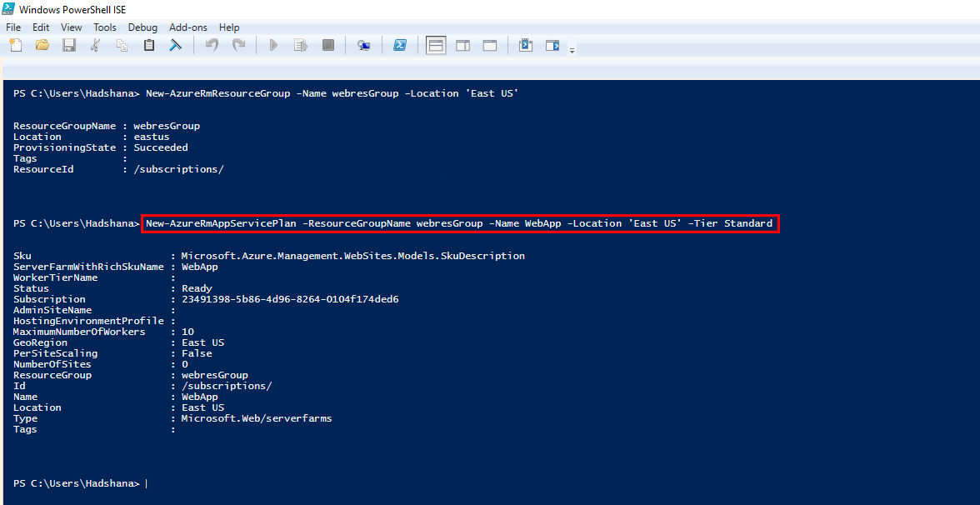The image size is (980, 505).
Task: Click the SkuDescription value text
Action: [353, 256]
